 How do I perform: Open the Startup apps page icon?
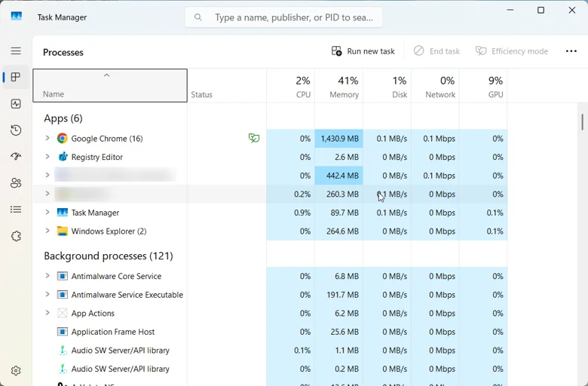click(x=16, y=156)
